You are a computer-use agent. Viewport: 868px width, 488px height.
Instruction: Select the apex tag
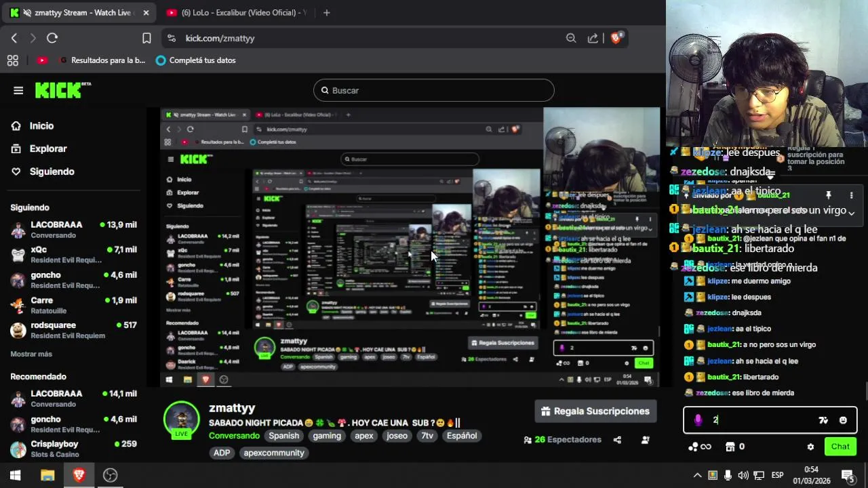coord(364,436)
